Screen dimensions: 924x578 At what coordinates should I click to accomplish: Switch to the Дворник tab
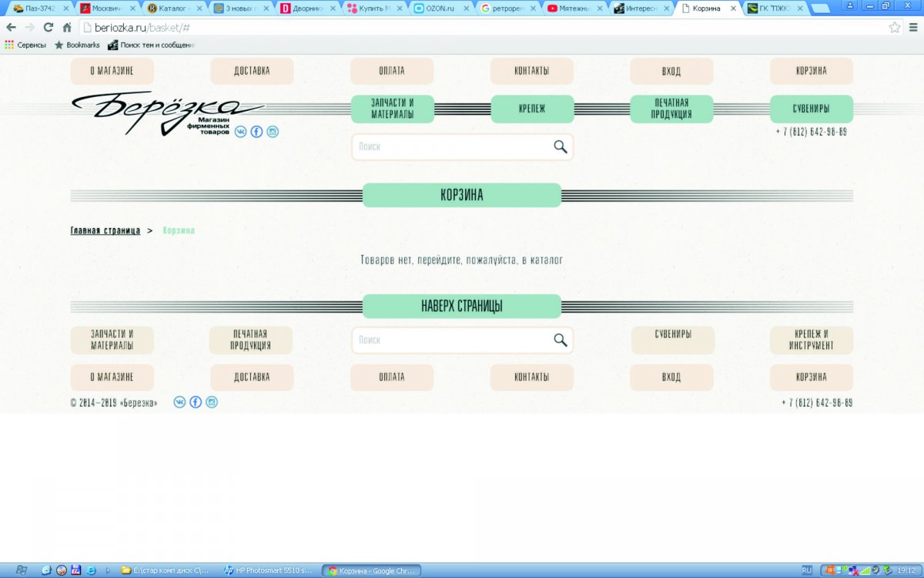(x=307, y=8)
